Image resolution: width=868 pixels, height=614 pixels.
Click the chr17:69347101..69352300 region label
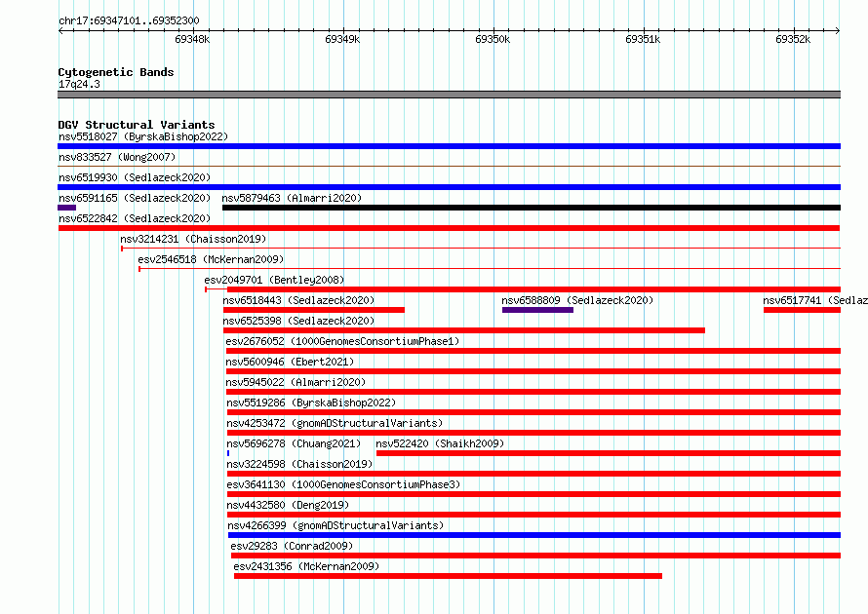tap(129, 20)
